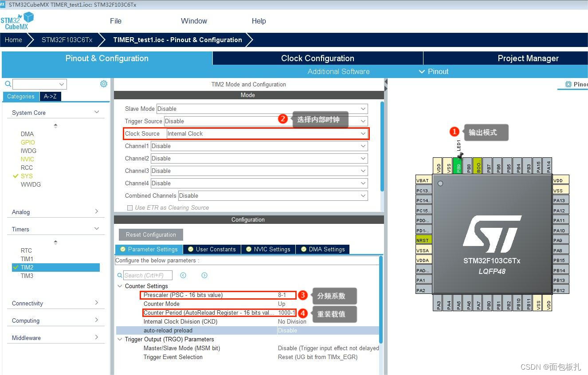Open the Channel2 dropdown

tap(259, 158)
